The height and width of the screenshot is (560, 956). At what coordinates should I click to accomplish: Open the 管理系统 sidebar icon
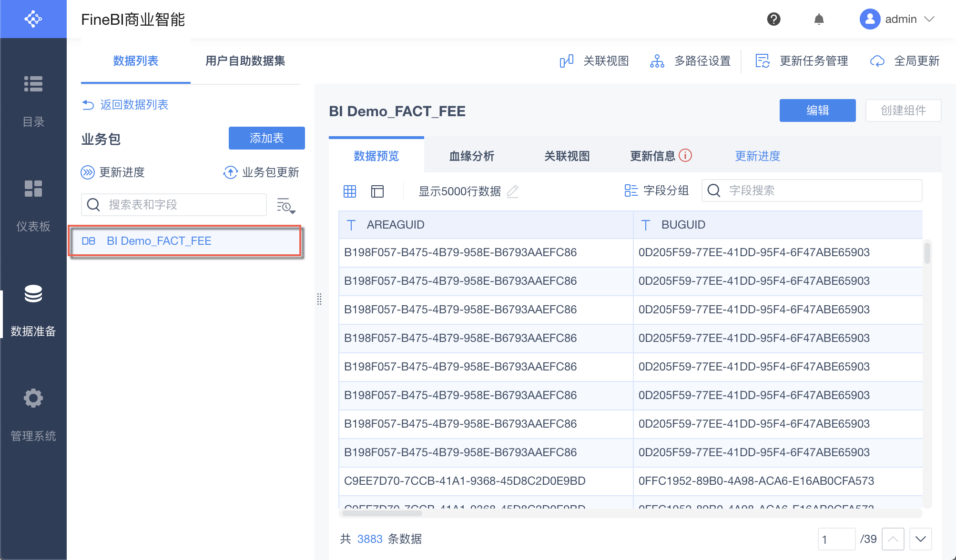point(33,398)
